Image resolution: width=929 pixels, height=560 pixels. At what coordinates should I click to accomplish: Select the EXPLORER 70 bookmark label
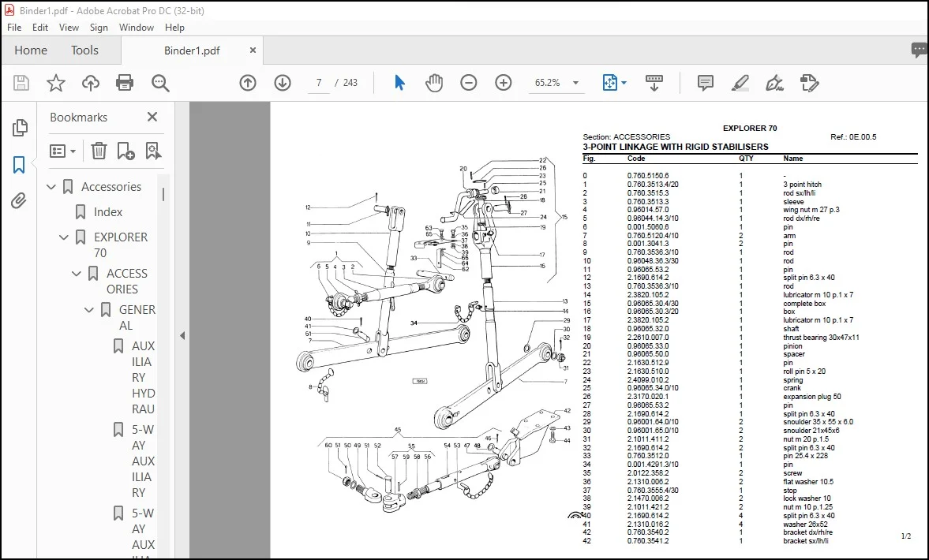coord(121,245)
